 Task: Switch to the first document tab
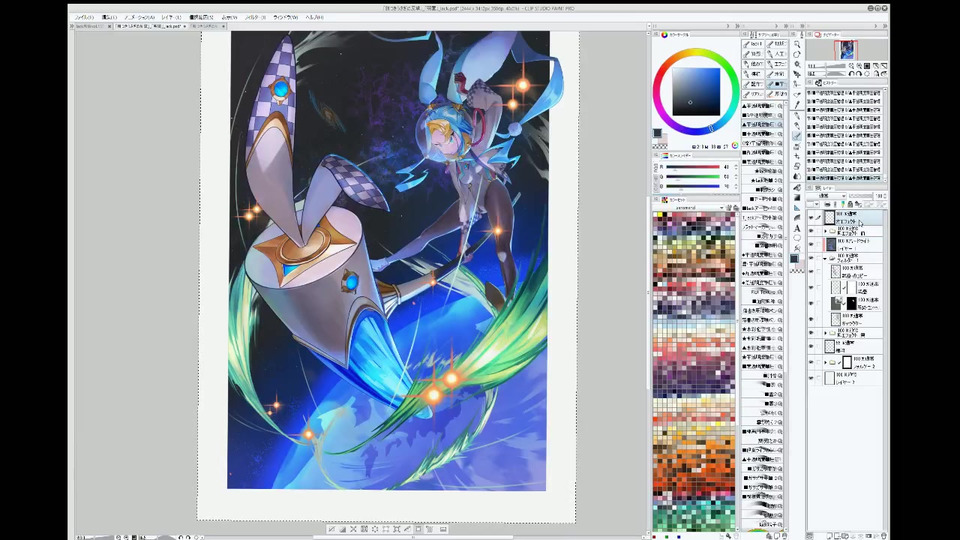(x=92, y=26)
